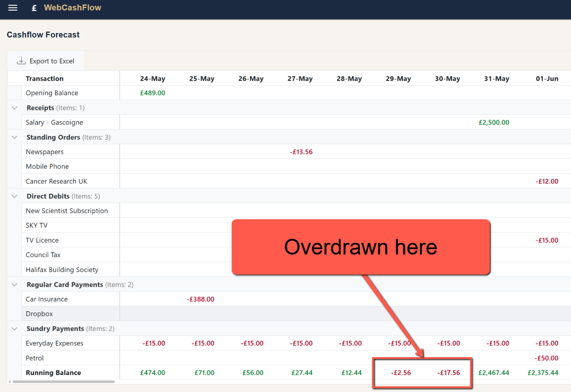Viewport: 571px width, 392px height.
Task: Click the -£50.00 petrol cell
Action: pyautogui.click(x=547, y=358)
